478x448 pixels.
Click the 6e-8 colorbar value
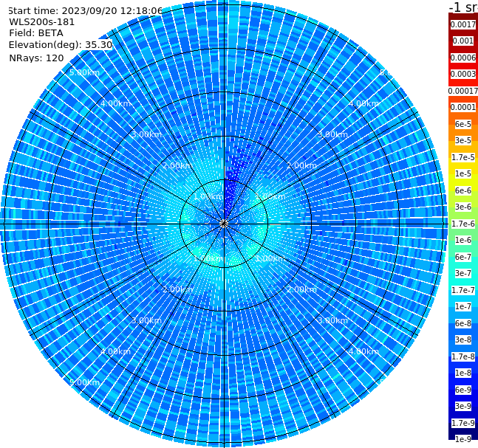coord(463,323)
